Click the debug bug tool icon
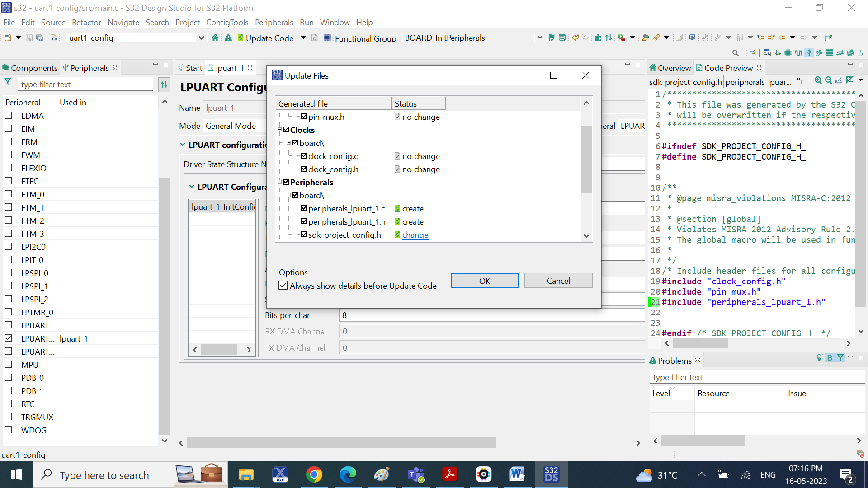The height and width of the screenshot is (488, 868). pos(777,53)
